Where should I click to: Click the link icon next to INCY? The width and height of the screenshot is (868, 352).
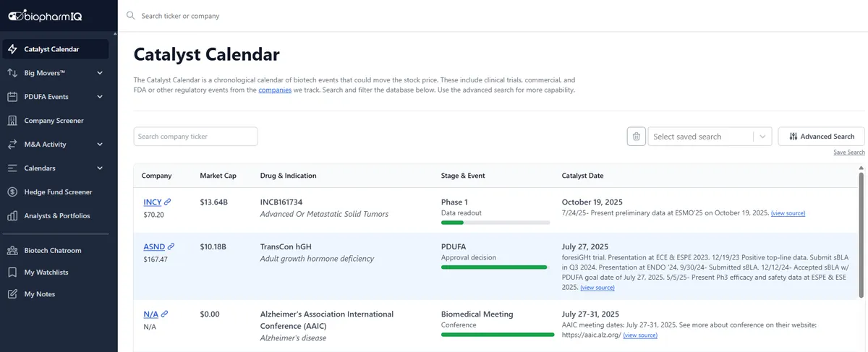168,202
